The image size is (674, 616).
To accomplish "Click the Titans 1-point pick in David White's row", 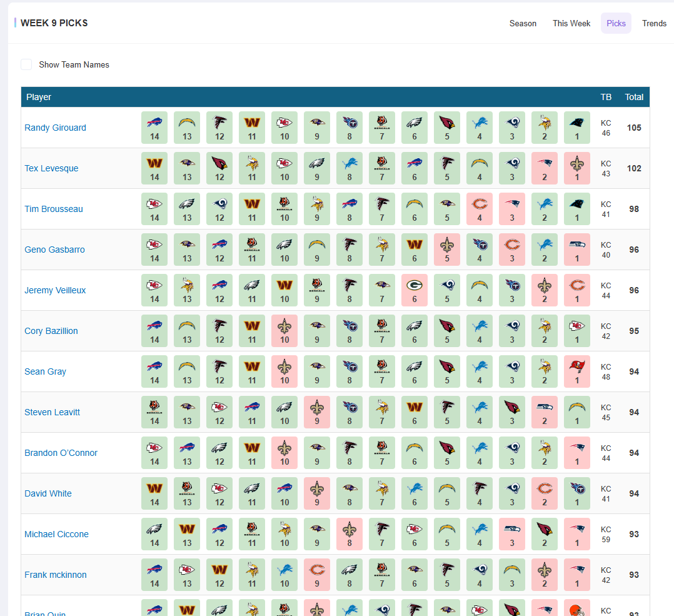I will click(x=577, y=493).
